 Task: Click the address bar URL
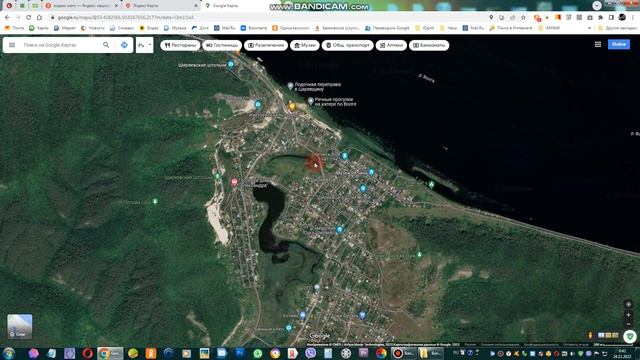pyautogui.click(x=126, y=18)
